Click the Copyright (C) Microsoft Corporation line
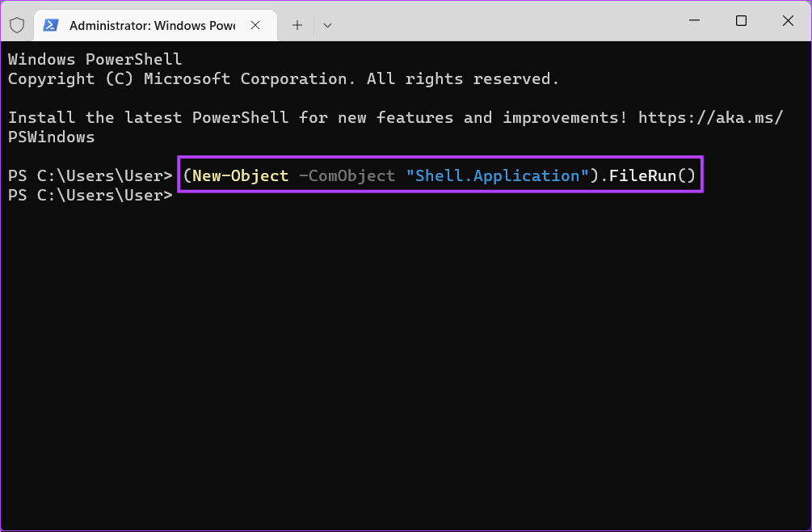The width and height of the screenshot is (812, 532). (x=284, y=78)
